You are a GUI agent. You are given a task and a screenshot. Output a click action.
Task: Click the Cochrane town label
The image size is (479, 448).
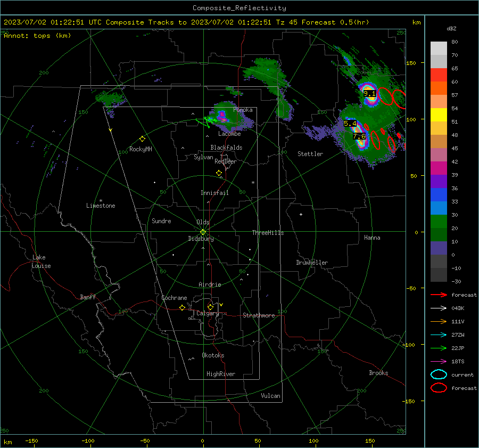tap(174, 298)
